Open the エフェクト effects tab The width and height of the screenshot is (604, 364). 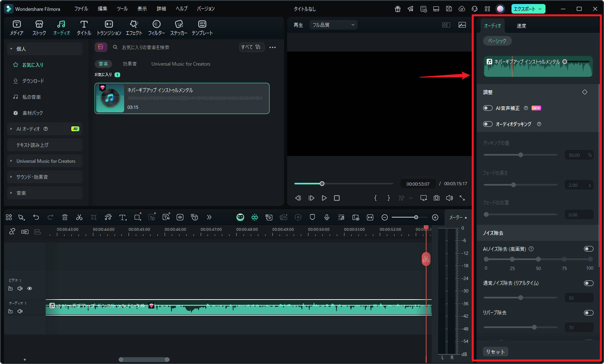click(134, 28)
